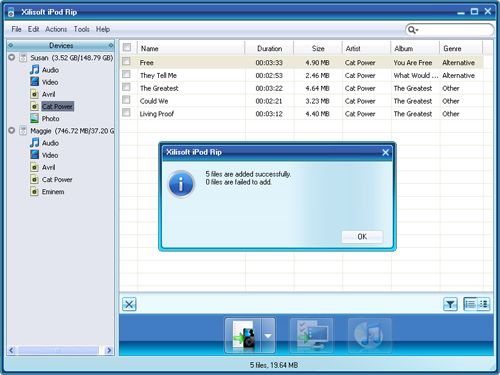
Task: Click the Avril playlist icon under Susan
Action: (34, 94)
